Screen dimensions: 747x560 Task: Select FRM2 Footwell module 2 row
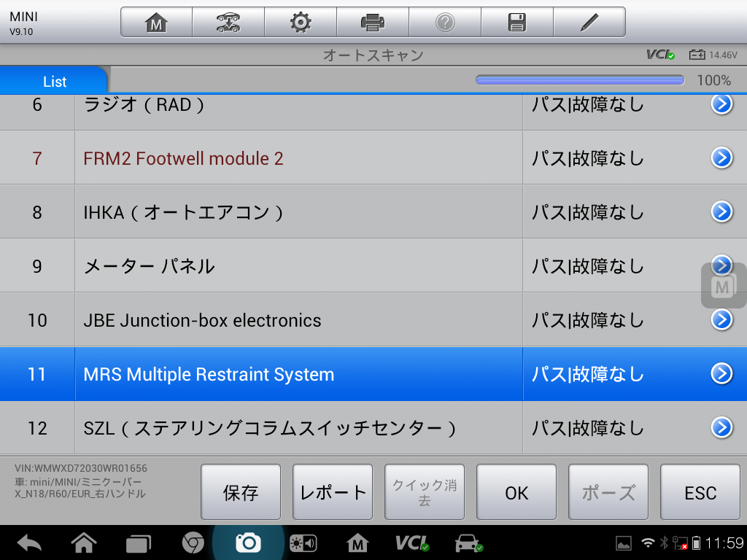tap(373, 157)
